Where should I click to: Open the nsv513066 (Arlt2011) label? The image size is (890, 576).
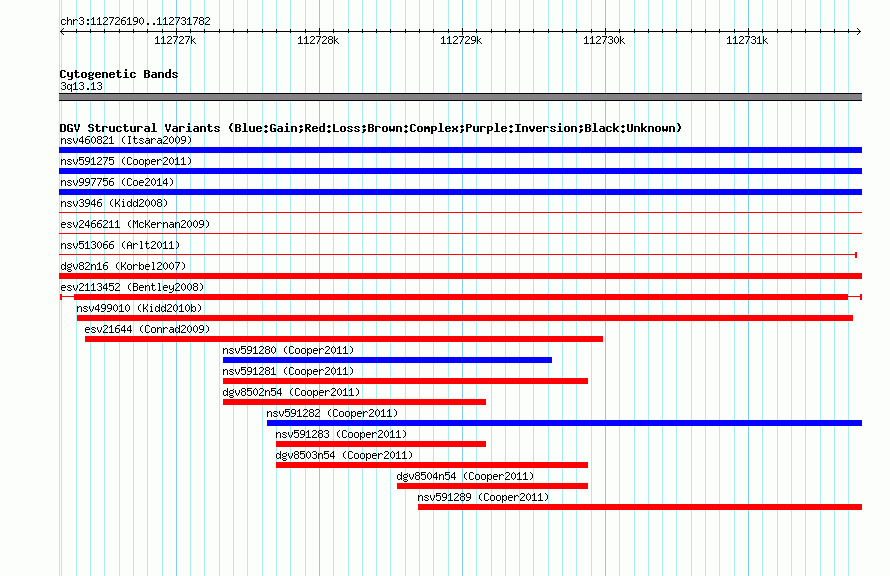tap(120, 245)
